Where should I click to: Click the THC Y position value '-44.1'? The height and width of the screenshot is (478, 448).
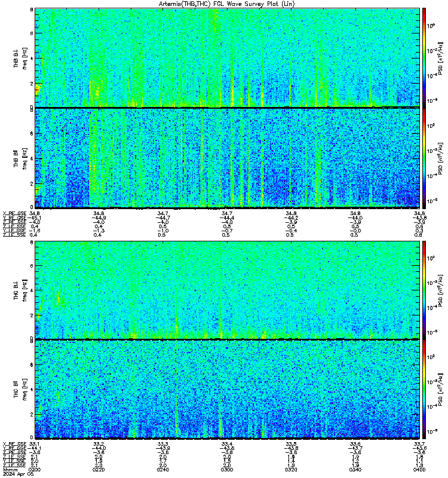click(x=35, y=448)
